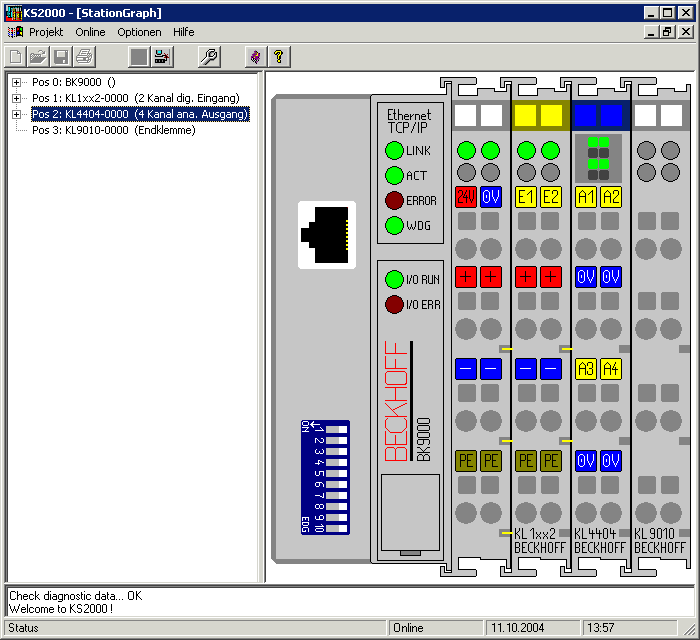Click the yellow question mark help icon
Image resolution: width=700 pixels, height=640 pixels.
click(x=279, y=57)
